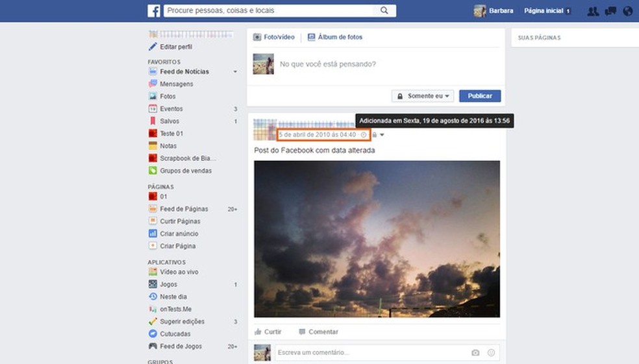Click the Criar anúncio chart icon
The image size is (639, 364).
coord(153,234)
